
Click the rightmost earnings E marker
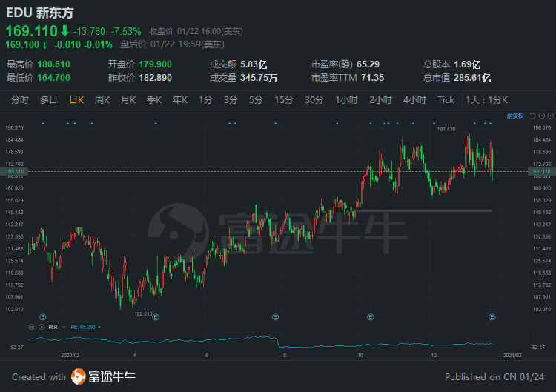[x=492, y=317]
